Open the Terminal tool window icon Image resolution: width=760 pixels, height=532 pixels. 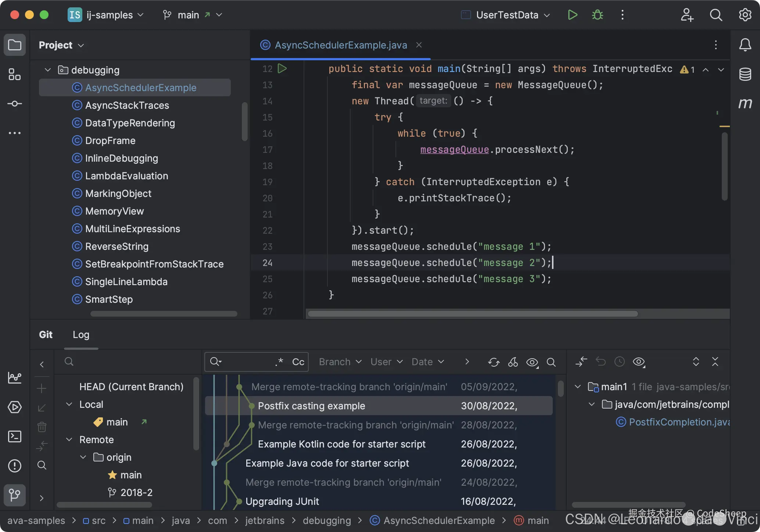[15, 436]
